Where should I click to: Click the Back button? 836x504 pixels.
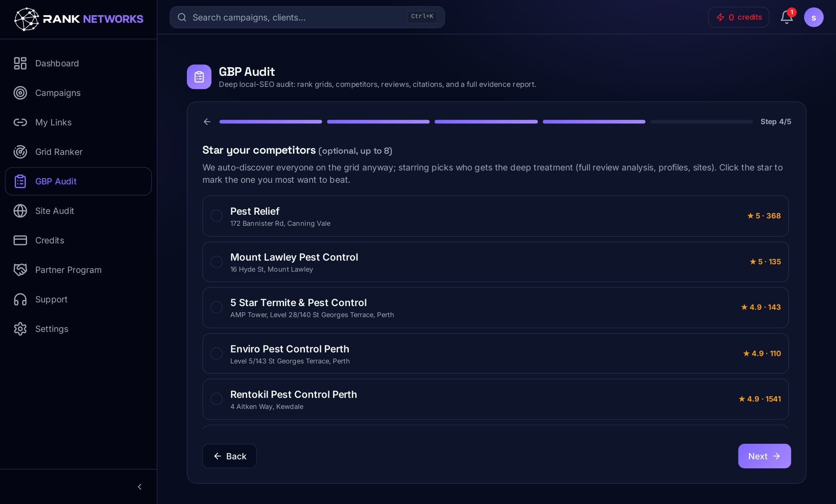pos(229,456)
